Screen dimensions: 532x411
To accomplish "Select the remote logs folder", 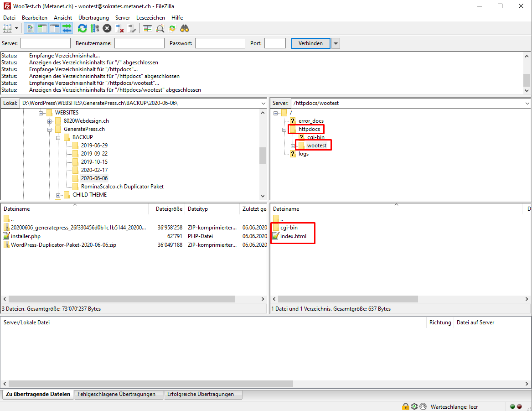I will click(x=303, y=154).
